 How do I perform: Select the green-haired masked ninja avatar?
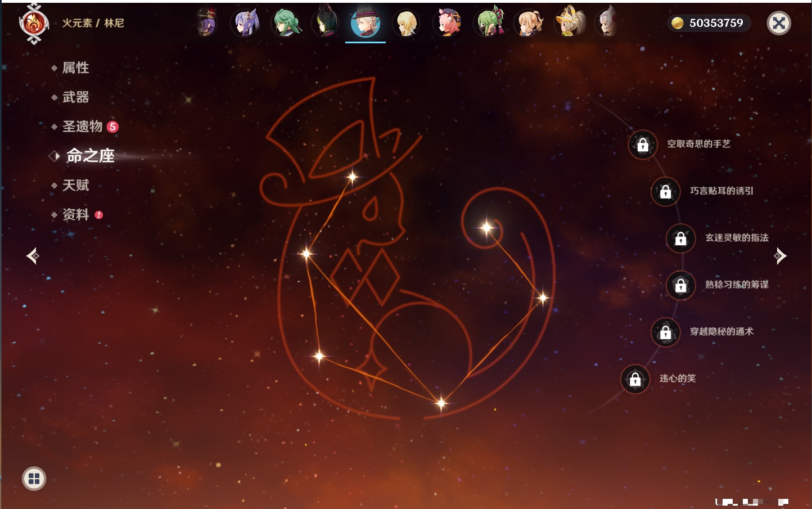(489, 24)
